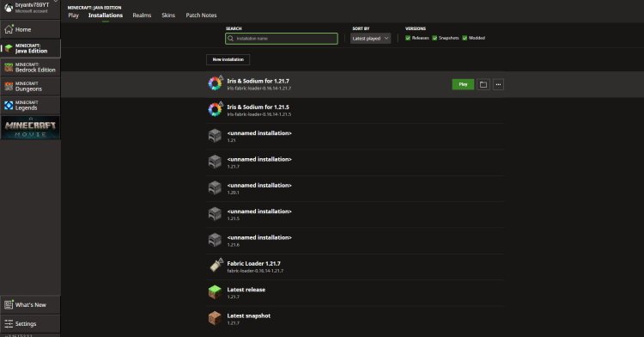644x337 pixels.
Task: Open Minecraft Bedrock Edition in sidebar
Action: (30, 67)
